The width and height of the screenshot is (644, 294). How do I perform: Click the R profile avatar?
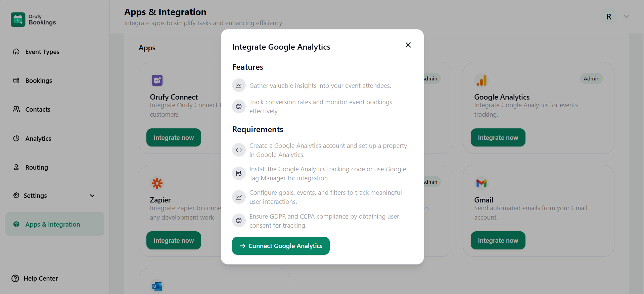[609, 16]
